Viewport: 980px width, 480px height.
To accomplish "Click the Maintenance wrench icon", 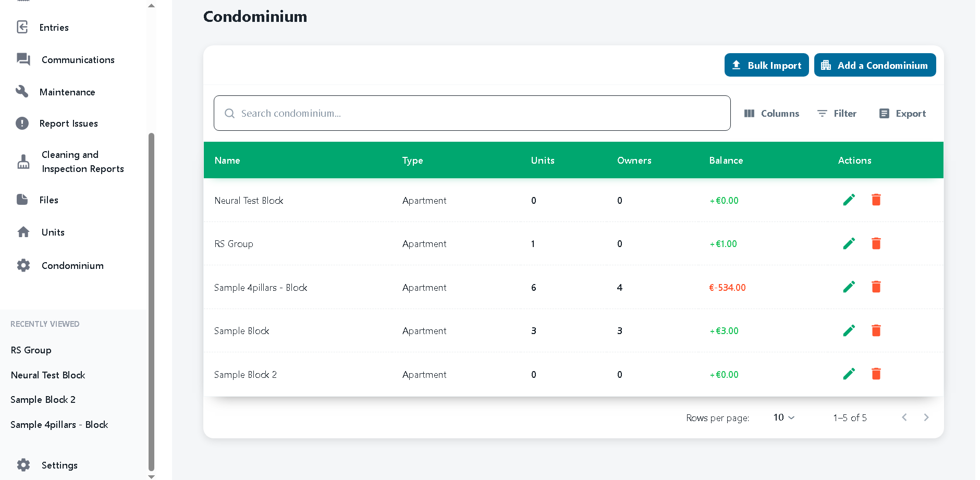I will pos(22,92).
